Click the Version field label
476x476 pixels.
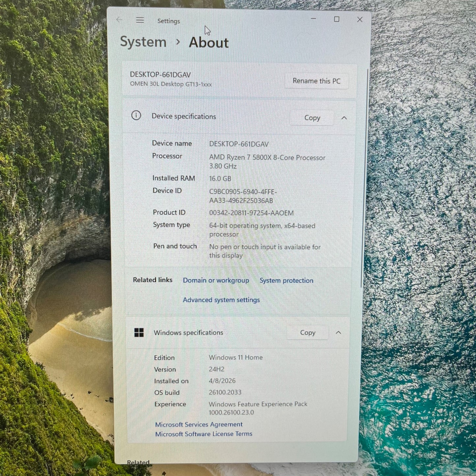click(x=165, y=370)
